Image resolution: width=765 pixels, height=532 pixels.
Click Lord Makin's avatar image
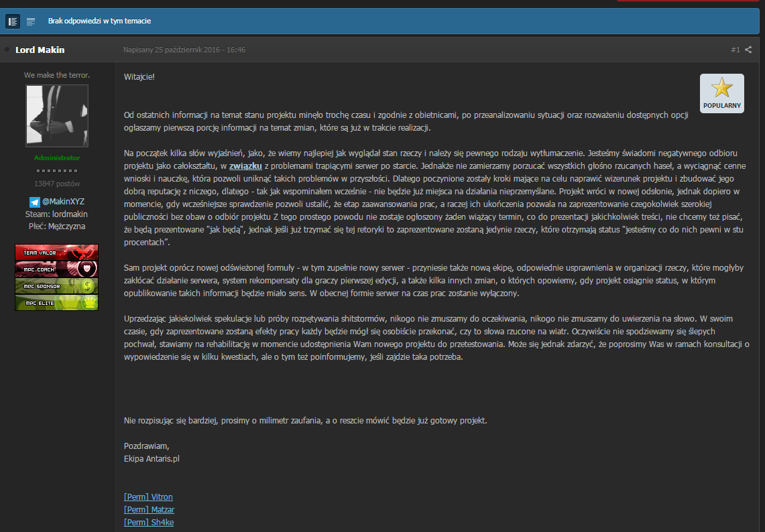click(57, 115)
